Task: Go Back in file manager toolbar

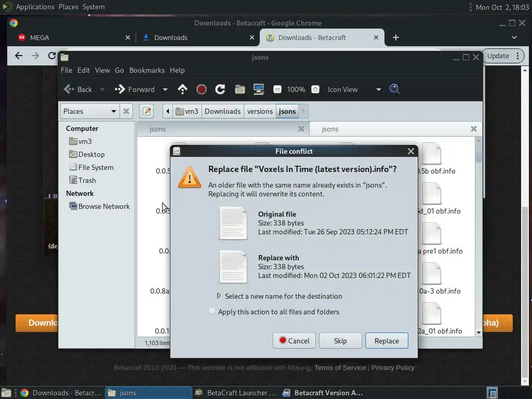Action: [x=78, y=89]
